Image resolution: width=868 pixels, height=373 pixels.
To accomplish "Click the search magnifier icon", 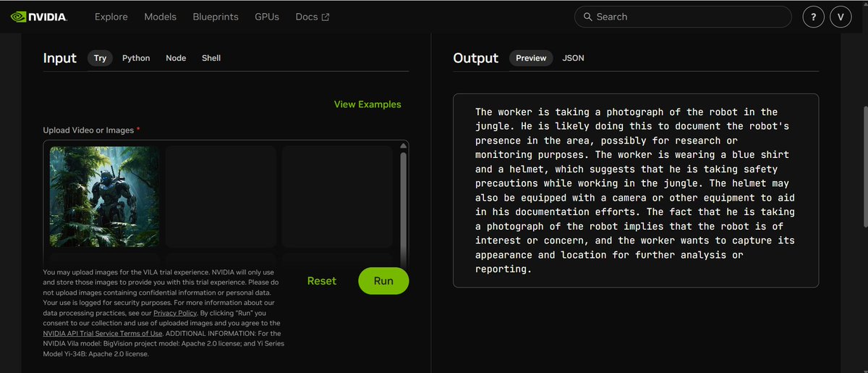I will coord(587,17).
